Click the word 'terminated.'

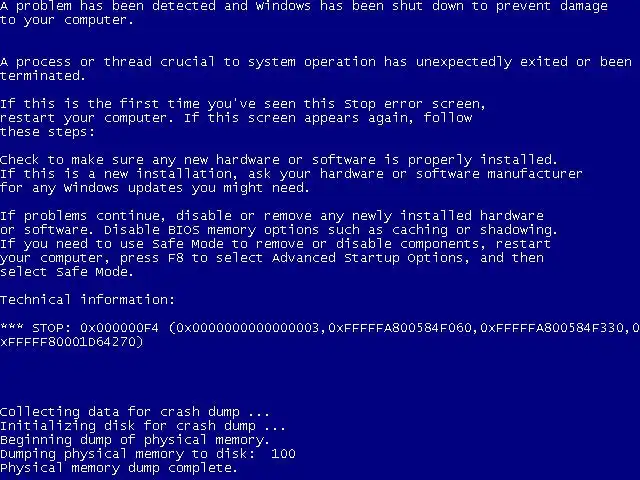point(42,76)
